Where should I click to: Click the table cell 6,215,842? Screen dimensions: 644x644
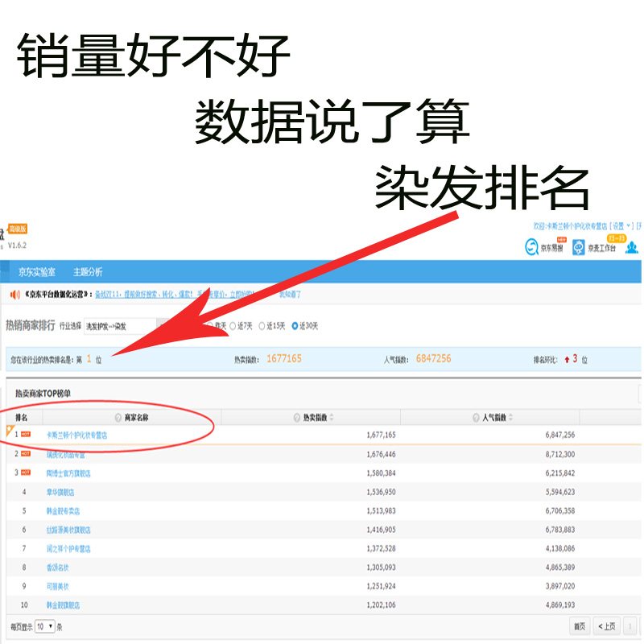[x=560, y=473]
